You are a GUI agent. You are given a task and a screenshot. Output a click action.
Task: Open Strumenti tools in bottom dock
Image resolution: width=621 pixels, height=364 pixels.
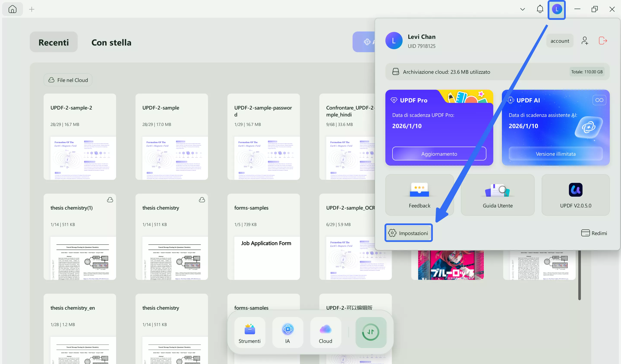click(249, 333)
